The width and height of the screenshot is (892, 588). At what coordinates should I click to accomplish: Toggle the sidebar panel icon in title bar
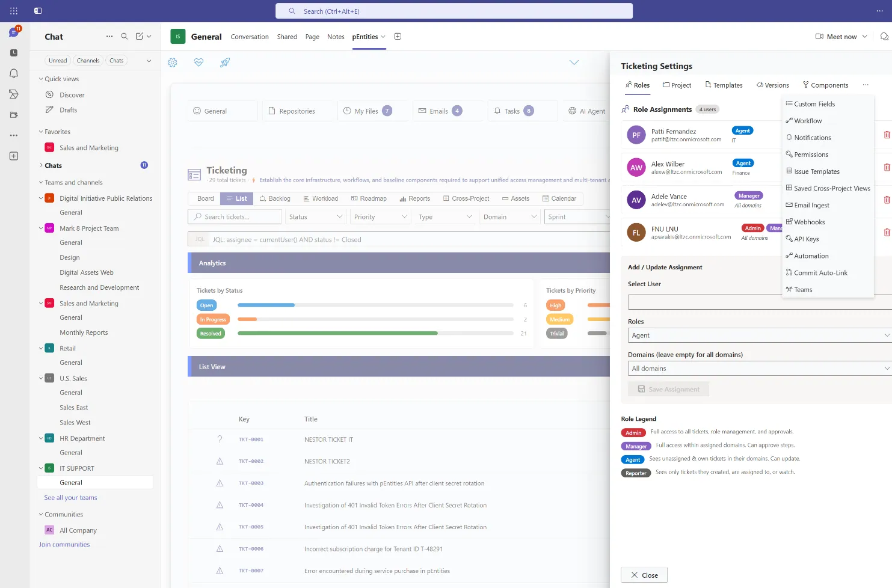point(38,11)
